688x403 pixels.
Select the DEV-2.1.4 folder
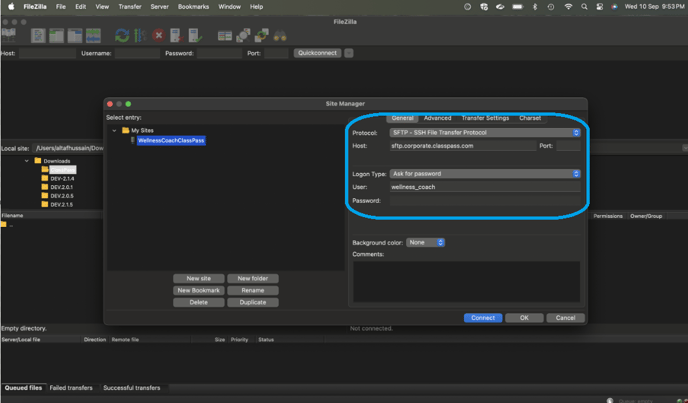(x=62, y=179)
